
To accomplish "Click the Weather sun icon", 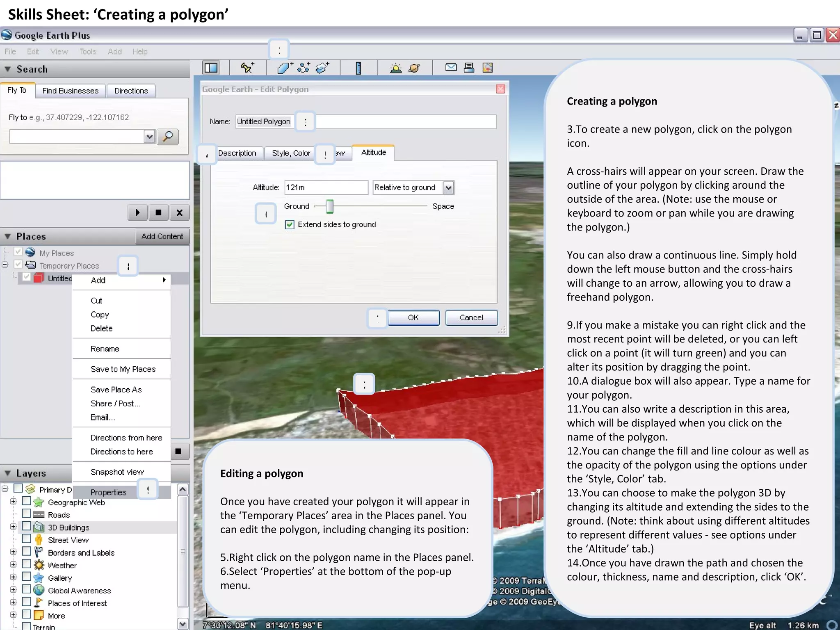I will pyautogui.click(x=39, y=565).
